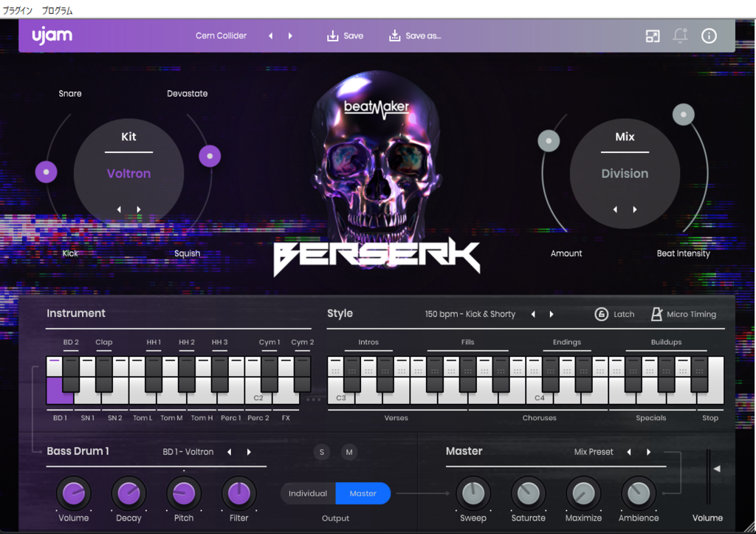Open the notifications bell icon

[681, 35]
